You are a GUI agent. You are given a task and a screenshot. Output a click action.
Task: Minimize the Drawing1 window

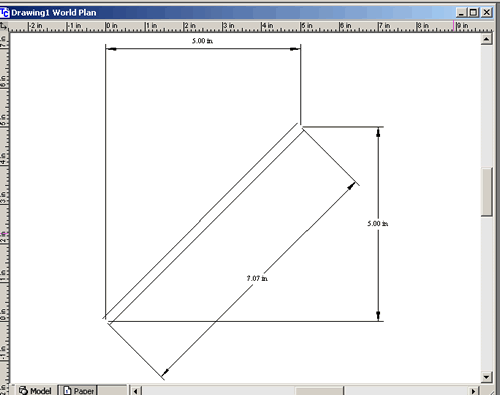pyautogui.click(x=461, y=13)
